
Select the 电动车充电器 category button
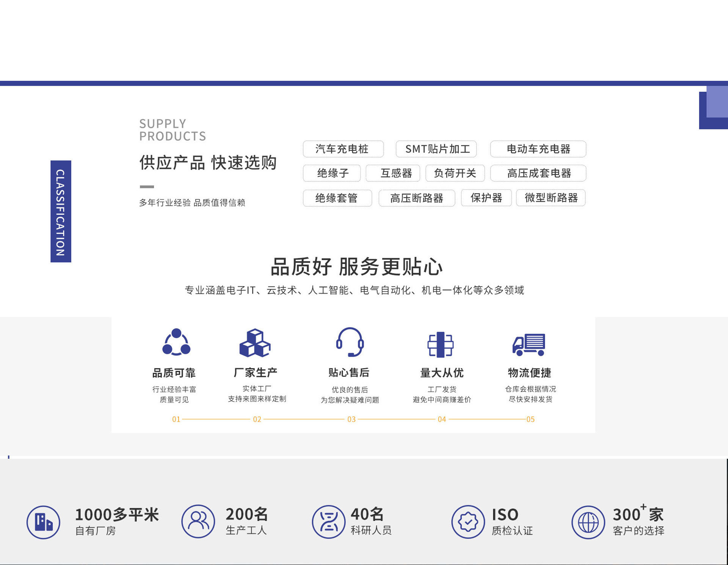tap(538, 149)
